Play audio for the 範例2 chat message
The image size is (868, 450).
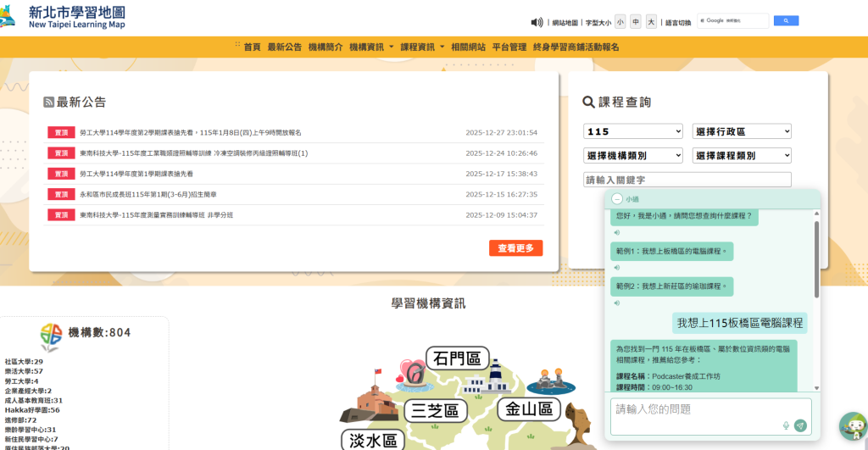[x=617, y=303]
